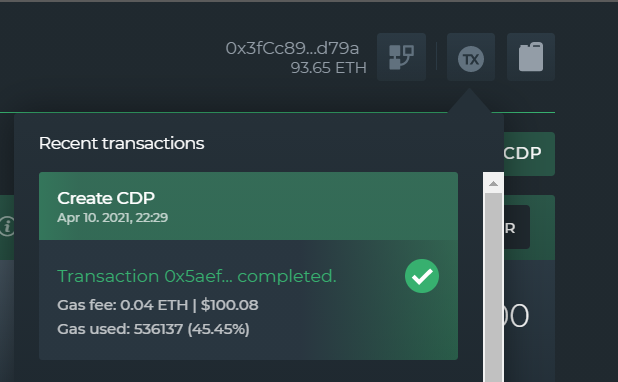
Task: Click the green checkmark status icon
Action: (422, 276)
